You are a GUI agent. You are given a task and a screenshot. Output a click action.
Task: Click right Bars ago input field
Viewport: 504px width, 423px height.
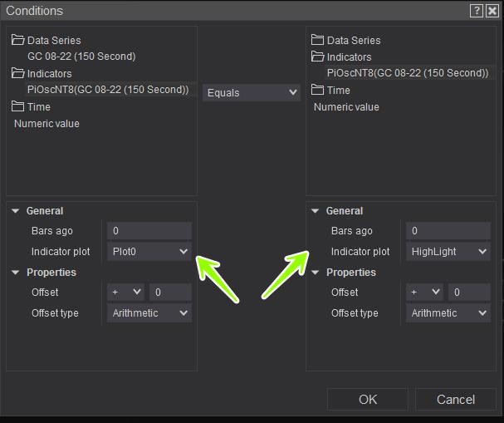click(x=448, y=231)
